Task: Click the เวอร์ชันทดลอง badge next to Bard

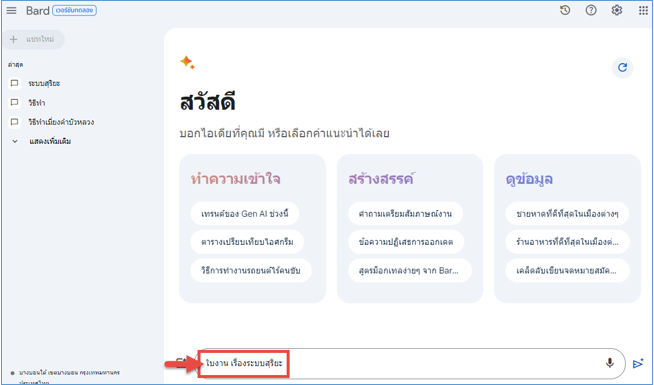Action: [x=74, y=10]
